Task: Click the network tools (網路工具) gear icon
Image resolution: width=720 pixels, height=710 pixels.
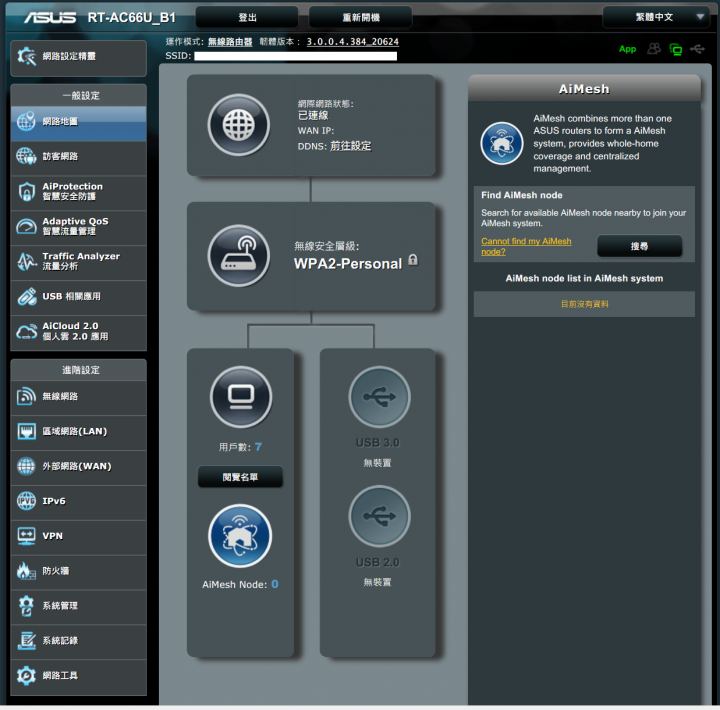Action: [x=26, y=676]
